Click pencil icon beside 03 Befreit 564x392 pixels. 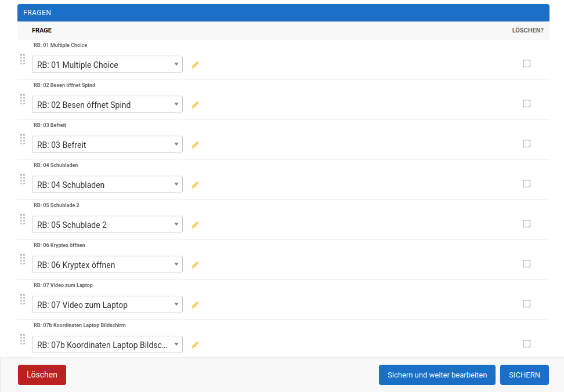click(195, 145)
